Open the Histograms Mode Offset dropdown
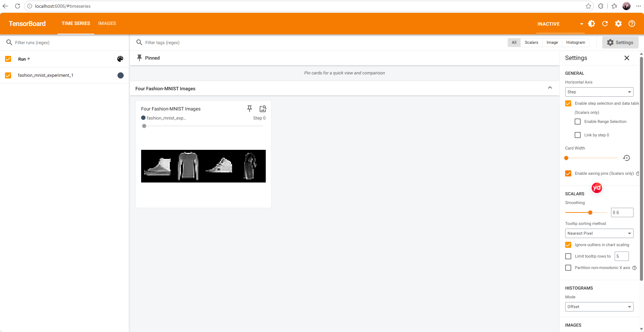The height and width of the screenshot is (332, 644). (599, 307)
